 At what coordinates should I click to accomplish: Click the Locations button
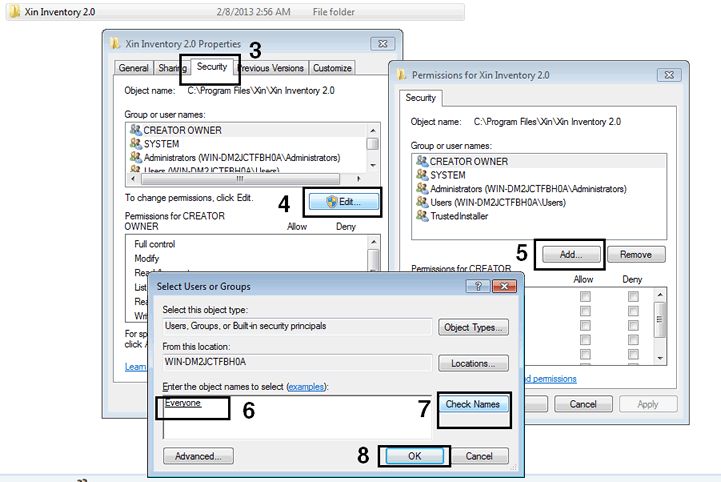click(473, 363)
